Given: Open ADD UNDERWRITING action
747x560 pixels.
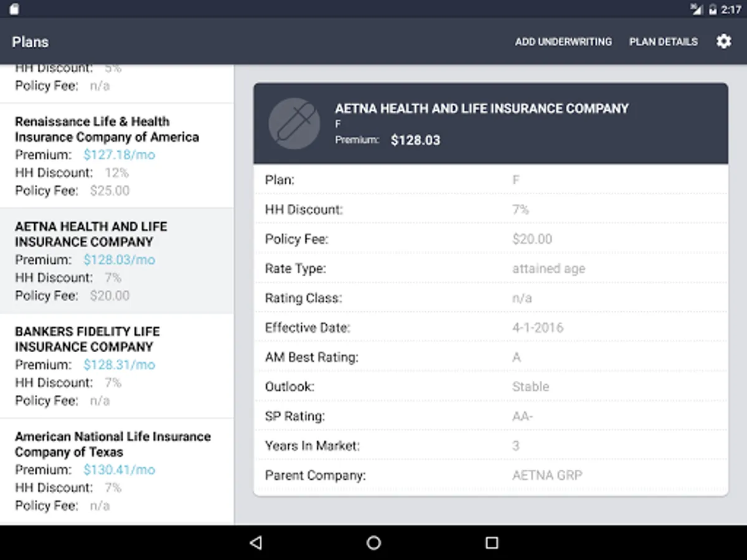Looking at the screenshot, I should point(563,42).
